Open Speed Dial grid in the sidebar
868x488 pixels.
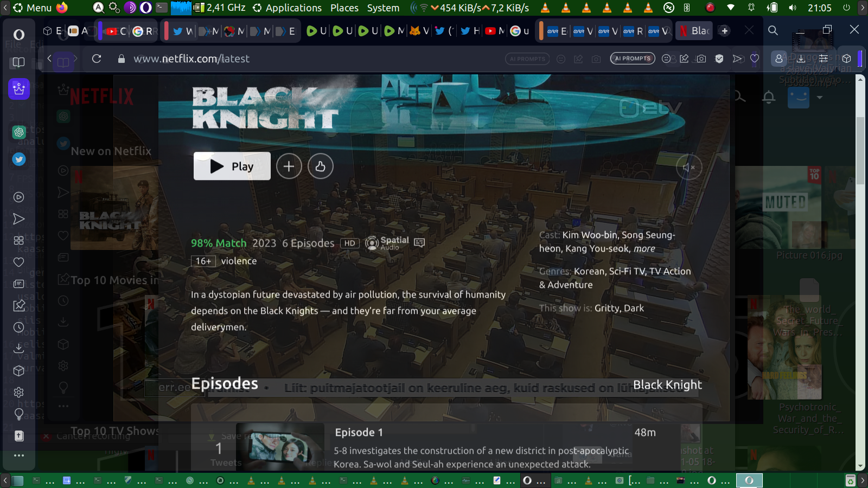pyautogui.click(x=19, y=241)
